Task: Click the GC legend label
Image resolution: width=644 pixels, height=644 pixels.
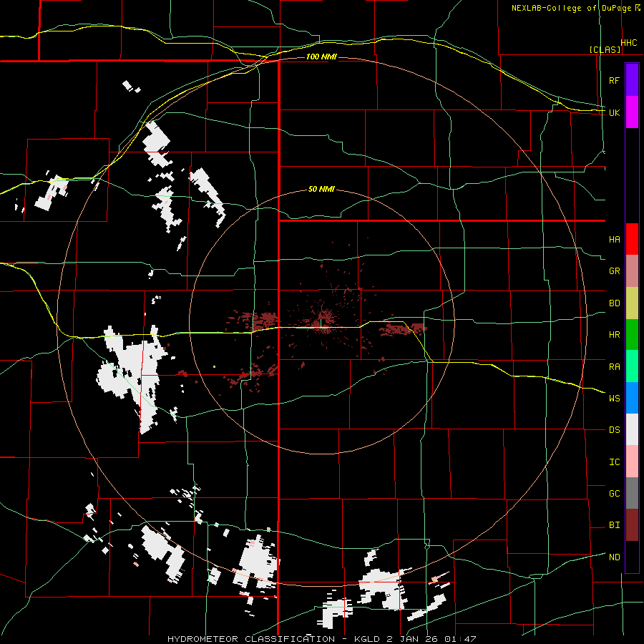Action: 615,493
